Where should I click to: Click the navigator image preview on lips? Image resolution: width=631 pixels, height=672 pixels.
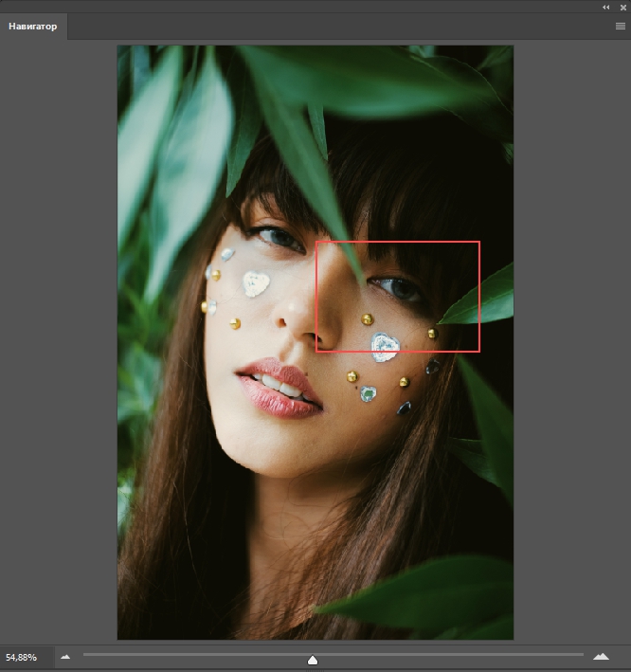[279, 388]
